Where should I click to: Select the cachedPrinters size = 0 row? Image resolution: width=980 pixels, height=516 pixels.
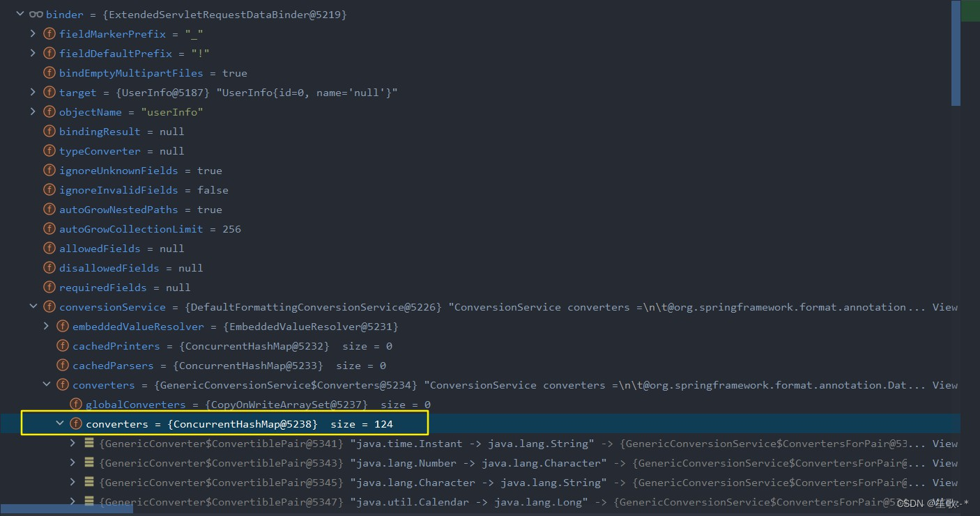[x=480, y=345]
